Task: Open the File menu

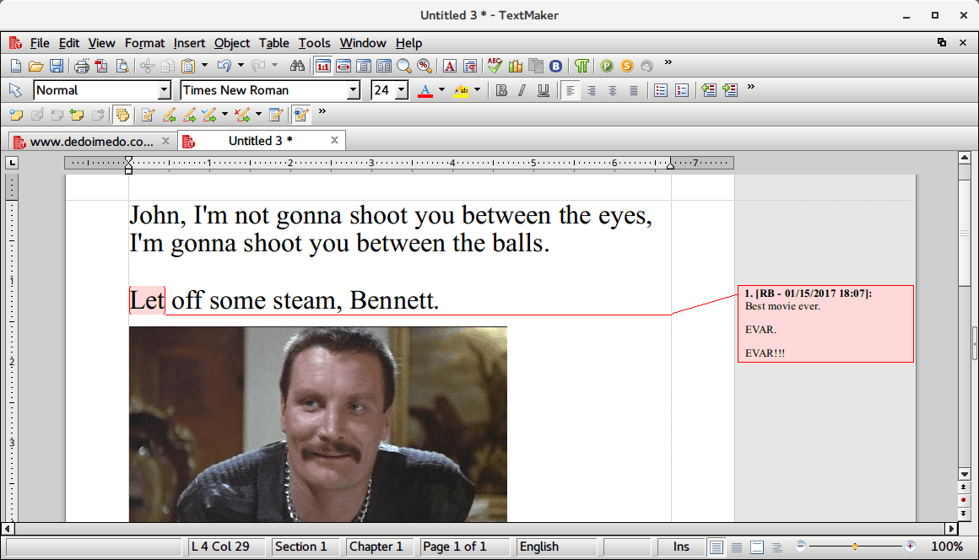Action: [40, 43]
